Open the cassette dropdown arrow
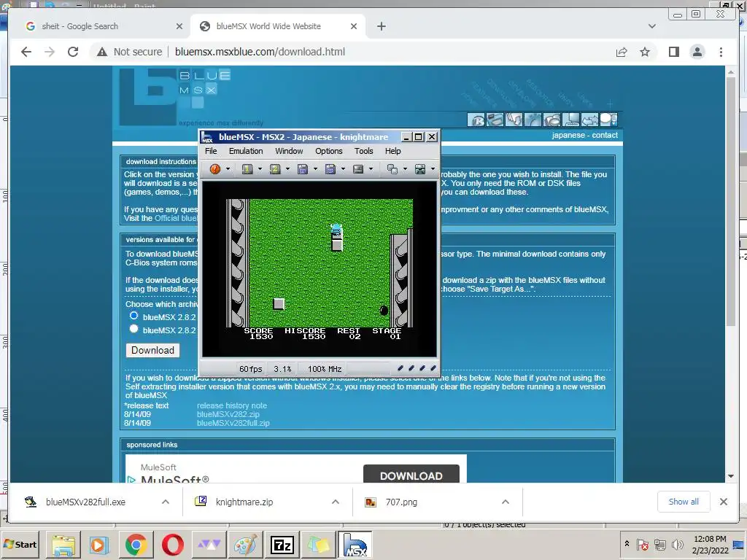The width and height of the screenshot is (747, 560). [x=371, y=169]
